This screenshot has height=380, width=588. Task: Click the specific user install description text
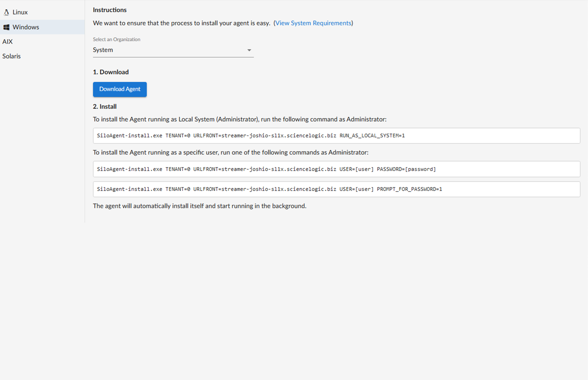pyautogui.click(x=230, y=153)
